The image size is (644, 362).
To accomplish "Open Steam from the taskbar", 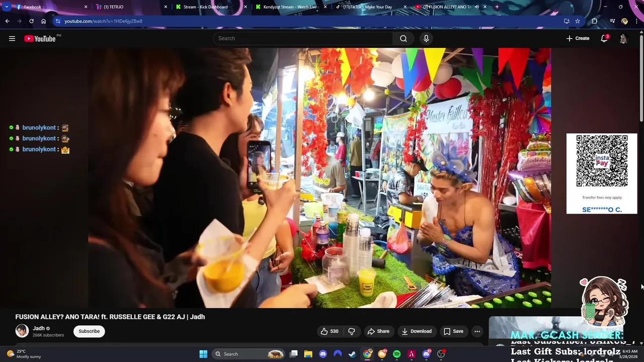I will [x=352, y=354].
